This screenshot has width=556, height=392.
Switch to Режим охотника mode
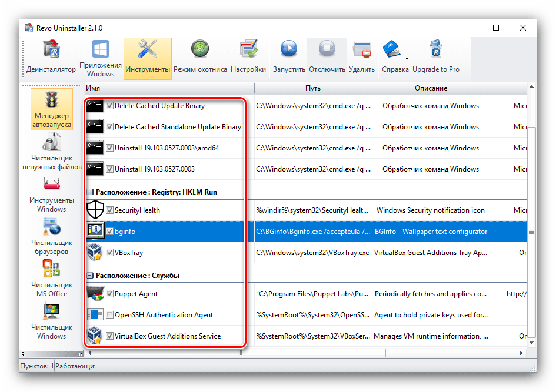tap(200, 58)
